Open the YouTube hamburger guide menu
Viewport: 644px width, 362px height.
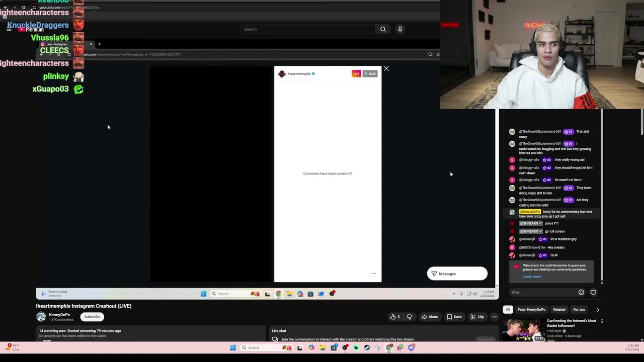(9, 30)
